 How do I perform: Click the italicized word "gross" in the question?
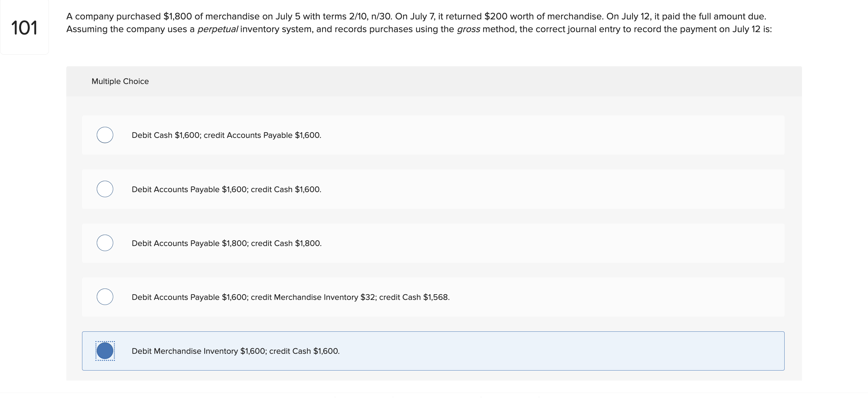[468, 29]
